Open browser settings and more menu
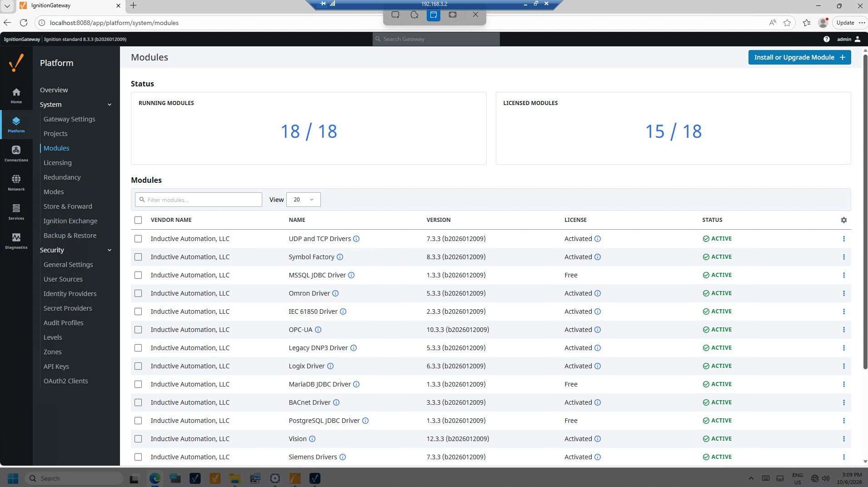868x487 pixels. tap(862, 23)
